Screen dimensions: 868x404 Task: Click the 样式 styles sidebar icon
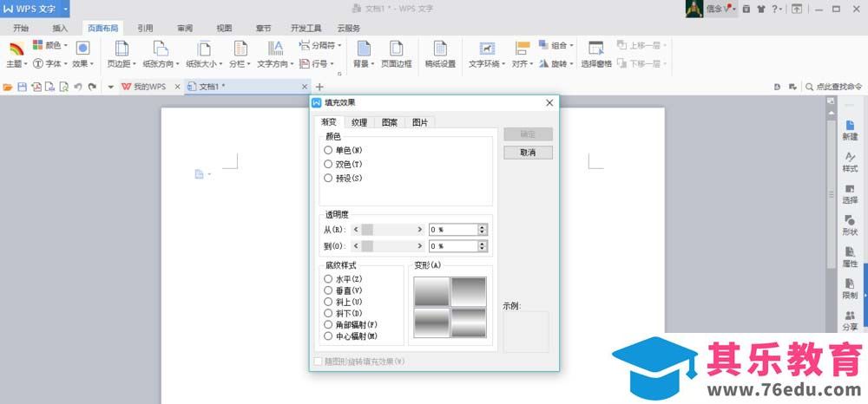pos(850,158)
